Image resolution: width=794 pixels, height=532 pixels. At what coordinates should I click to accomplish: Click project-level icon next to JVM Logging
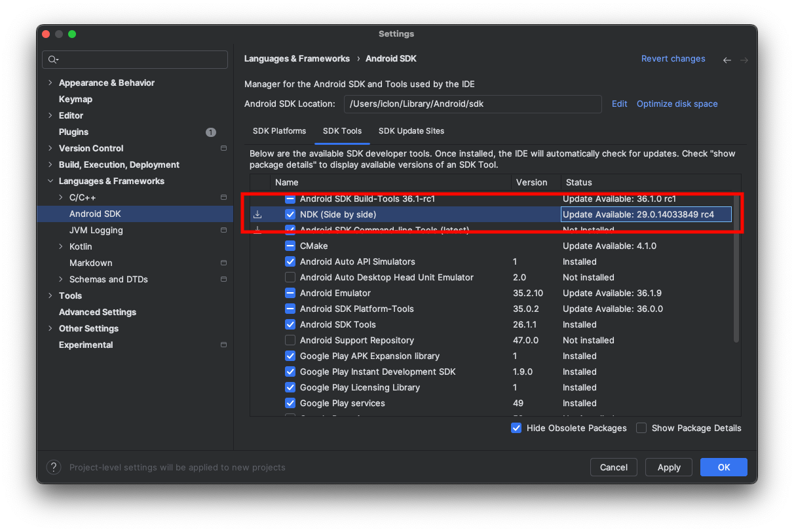click(x=223, y=230)
